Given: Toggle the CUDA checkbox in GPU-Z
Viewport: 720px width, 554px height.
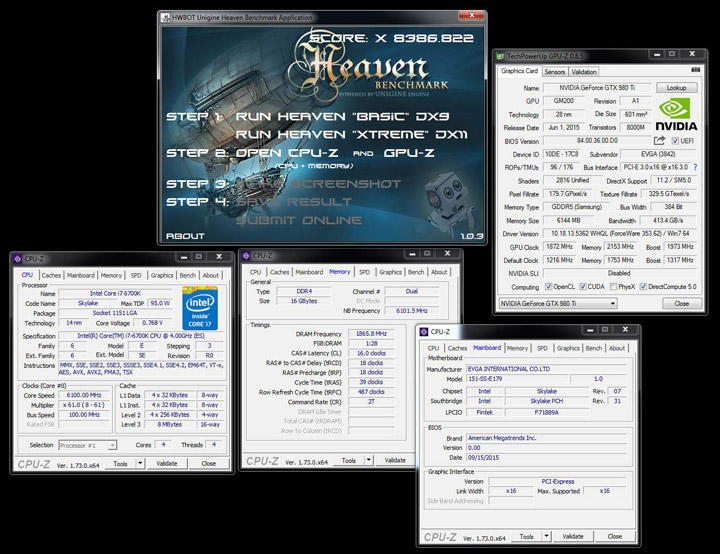Looking at the screenshot, I should (583, 287).
